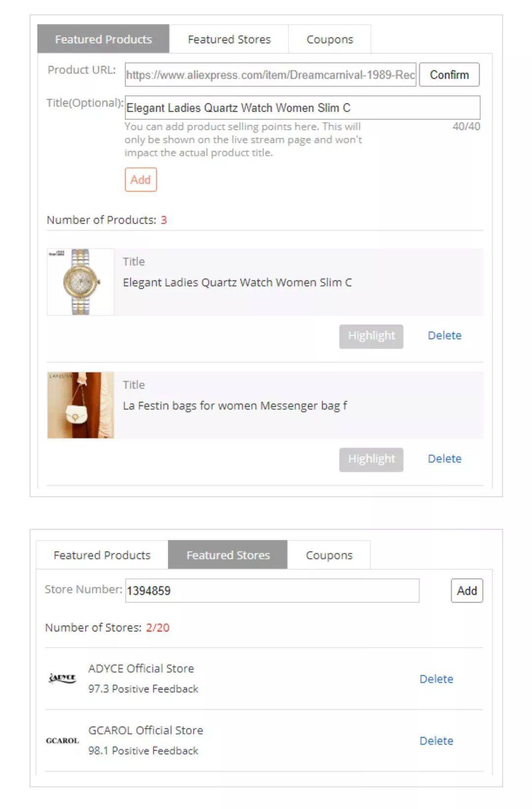The width and height of the screenshot is (532, 809).
Task: Delete the GCAROL Official Store entry
Action: point(436,741)
